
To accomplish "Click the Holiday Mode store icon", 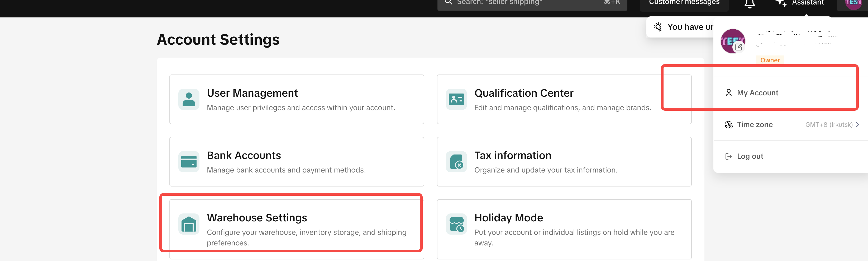I will [x=456, y=224].
